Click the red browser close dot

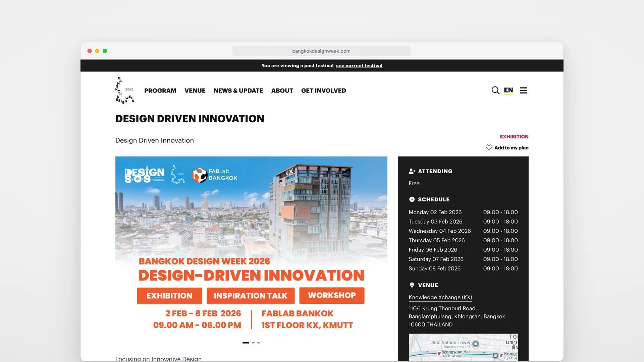click(90, 51)
